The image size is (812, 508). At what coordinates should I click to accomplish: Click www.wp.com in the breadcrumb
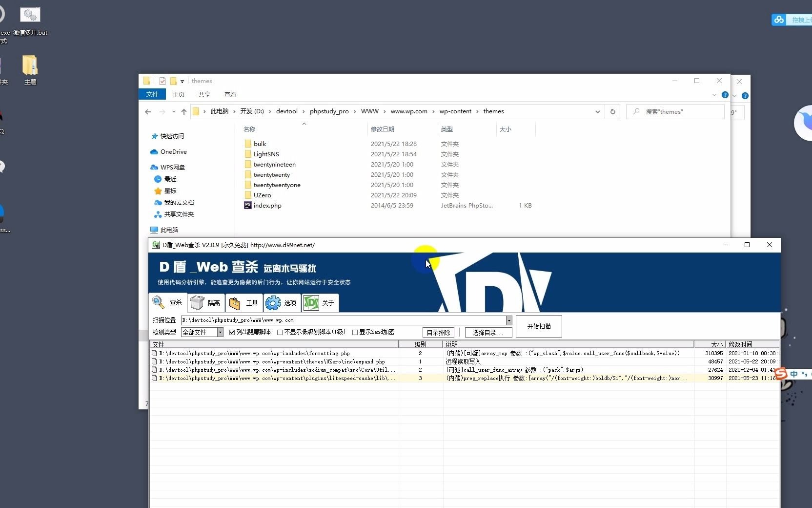click(x=409, y=111)
